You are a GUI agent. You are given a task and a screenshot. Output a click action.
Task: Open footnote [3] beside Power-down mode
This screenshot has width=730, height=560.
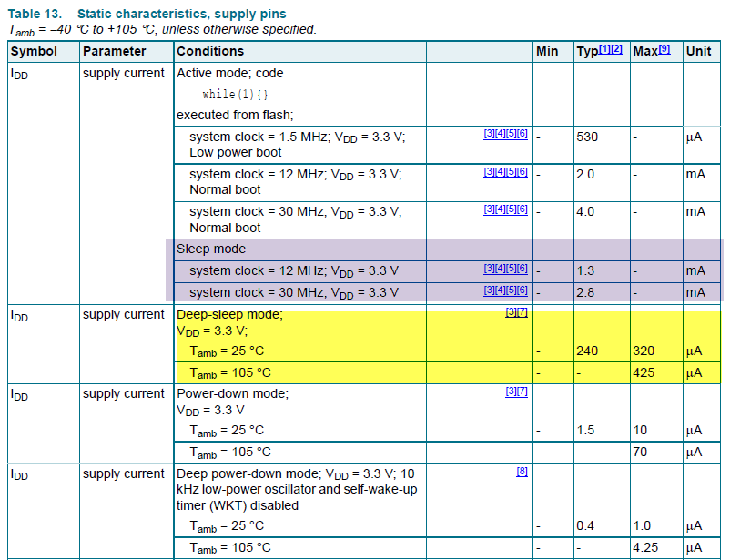click(512, 392)
